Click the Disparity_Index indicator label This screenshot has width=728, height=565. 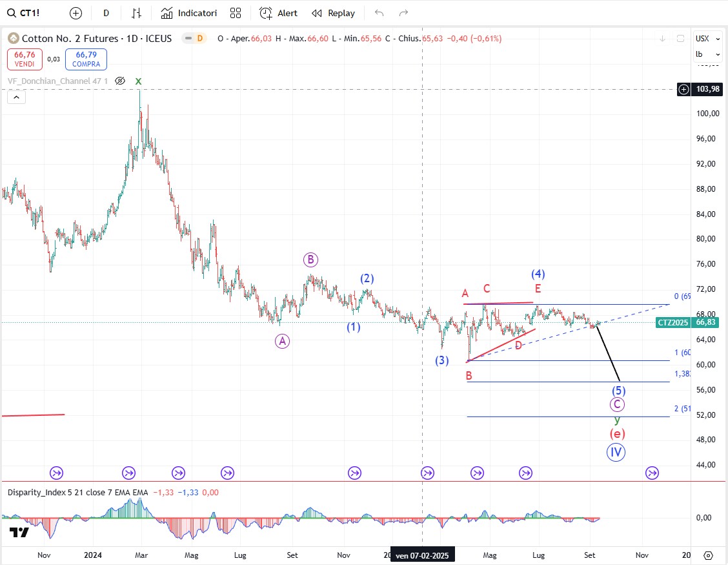(77, 493)
